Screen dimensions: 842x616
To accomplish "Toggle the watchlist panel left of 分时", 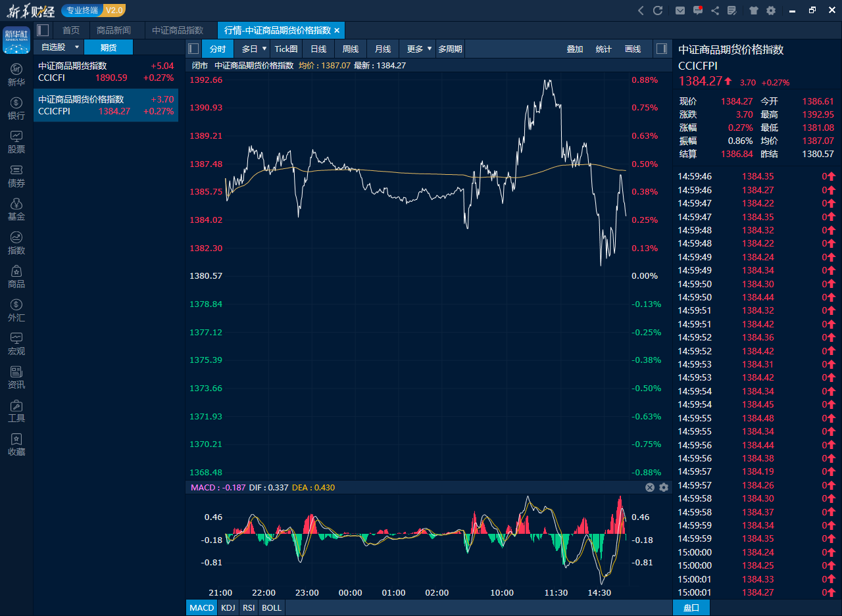I will [193, 49].
